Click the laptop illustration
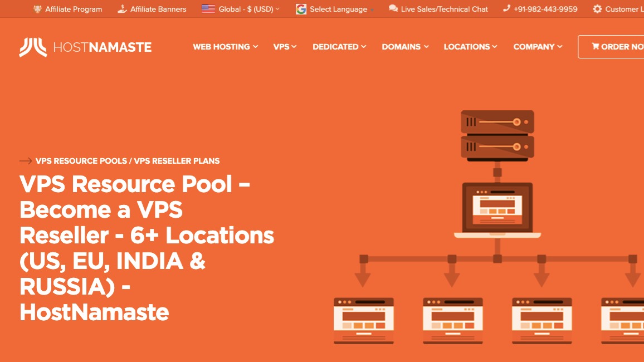644x362 pixels. pos(497,210)
